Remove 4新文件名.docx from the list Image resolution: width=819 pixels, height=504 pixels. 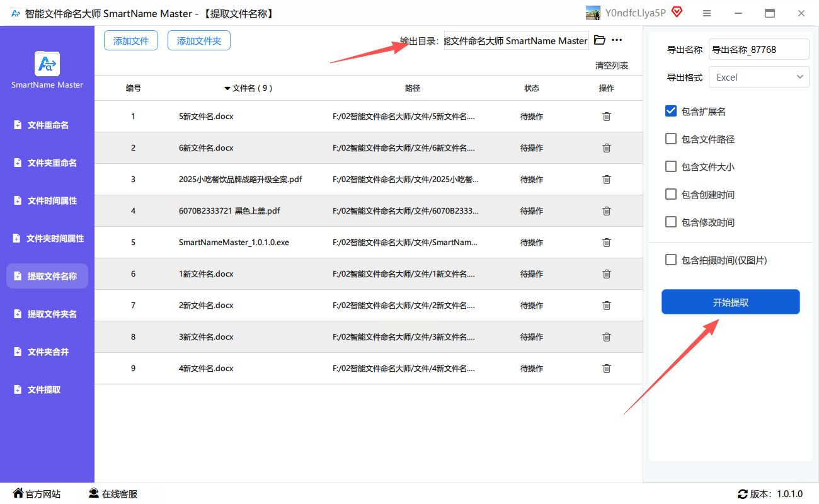click(607, 369)
